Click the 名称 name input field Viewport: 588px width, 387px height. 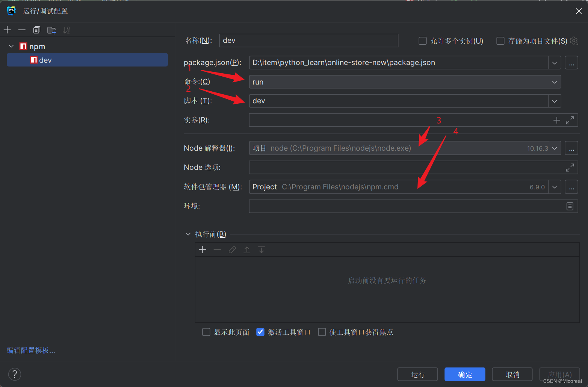309,41
